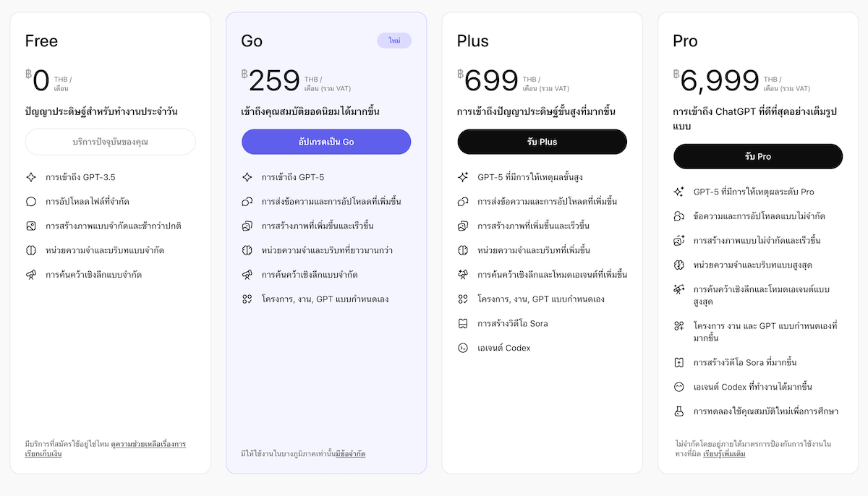Open the "เรียนรู้เพิ่มเติม" link in Pro card
The width and height of the screenshot is (868, 496).
[x=724, y=454]
